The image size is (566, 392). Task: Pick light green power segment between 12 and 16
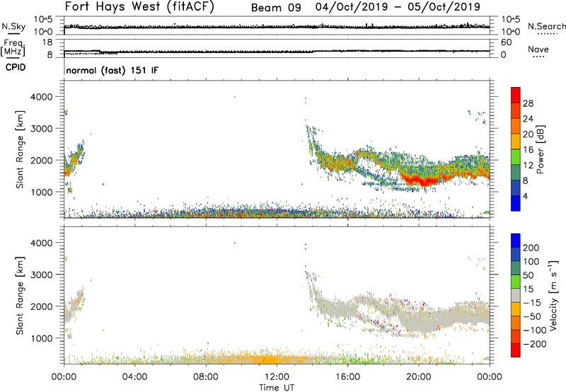[516, 157]
